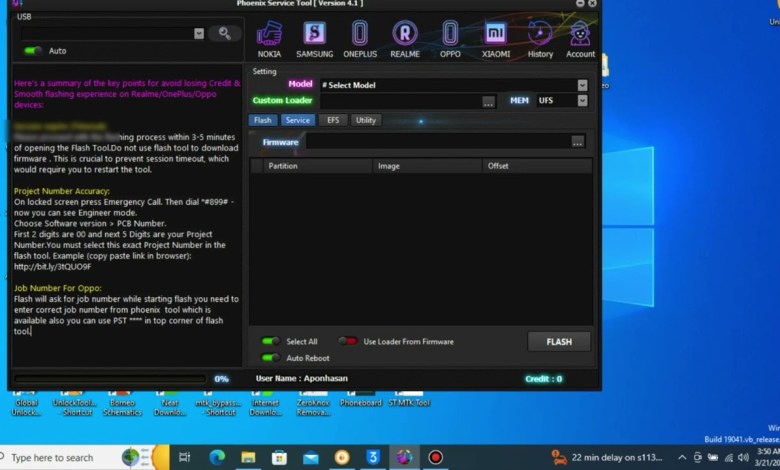Click the Image column header
This screenshot has height=470, width=780.
point(427,166)
